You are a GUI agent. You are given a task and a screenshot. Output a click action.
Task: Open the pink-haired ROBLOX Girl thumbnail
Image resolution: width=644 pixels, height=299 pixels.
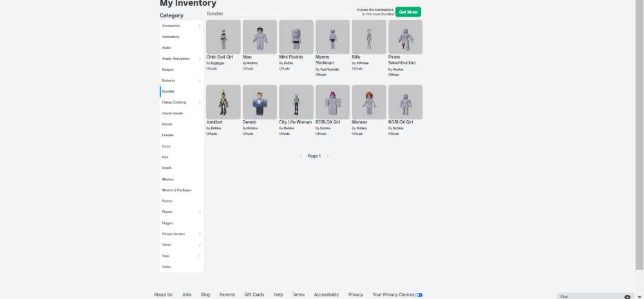pos(333,102)
